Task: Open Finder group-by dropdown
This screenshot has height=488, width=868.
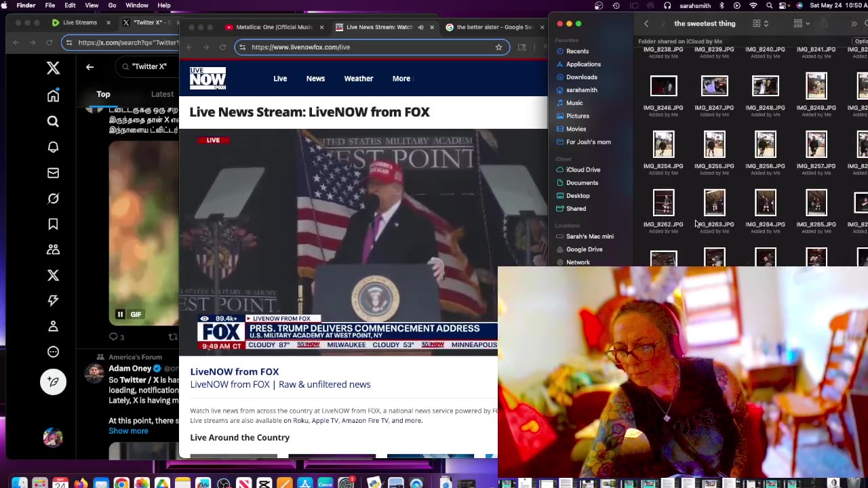Action: pyautogui.click(x=802, y=24)
